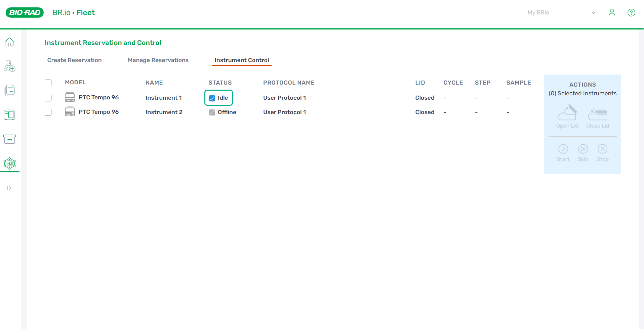Check the Instrument 1 row checkbox

48,98
